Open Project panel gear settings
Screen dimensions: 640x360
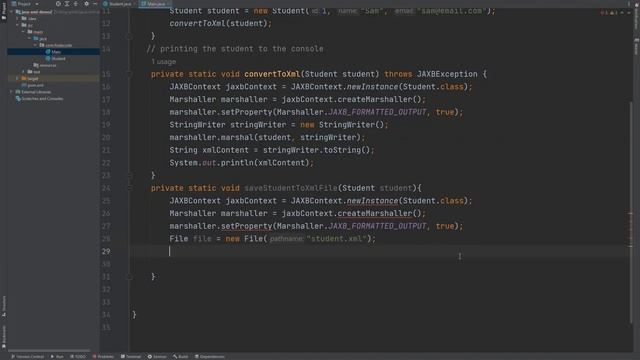86,4
